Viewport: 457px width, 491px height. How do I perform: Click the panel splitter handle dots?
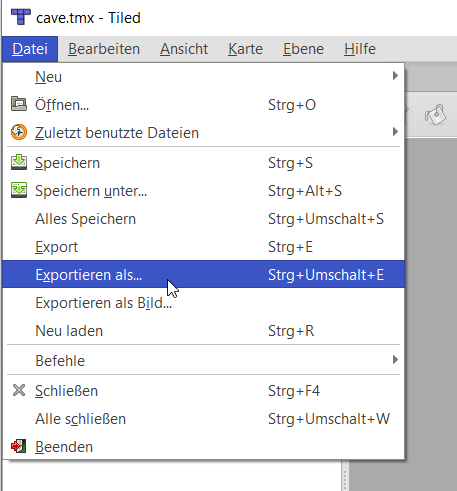tap(345, 480)
